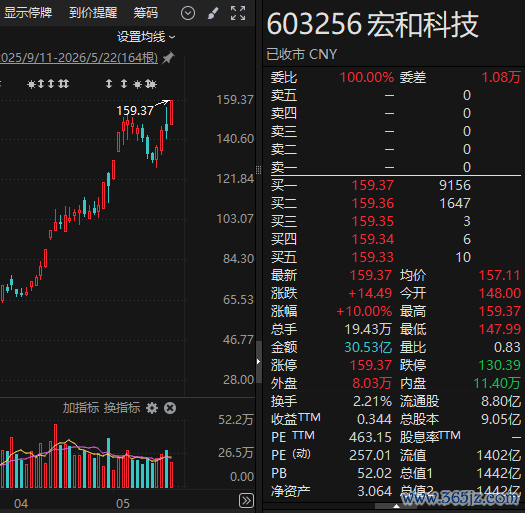Screen dimensions: 525x513
Task: Open the 筹码 chip distribution view
Action: tap(146, 13)
